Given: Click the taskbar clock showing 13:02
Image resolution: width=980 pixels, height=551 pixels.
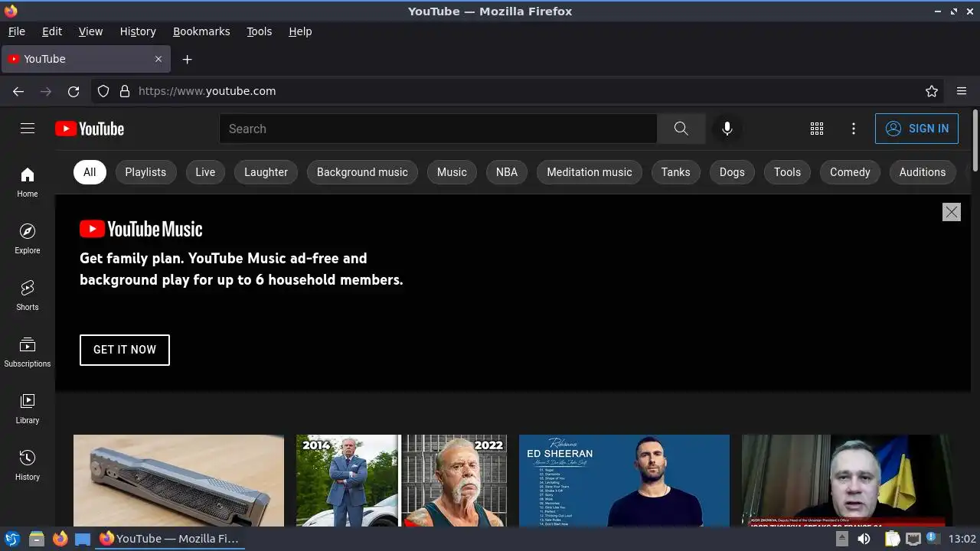Looking at the screenshot, I should [962, 539].
